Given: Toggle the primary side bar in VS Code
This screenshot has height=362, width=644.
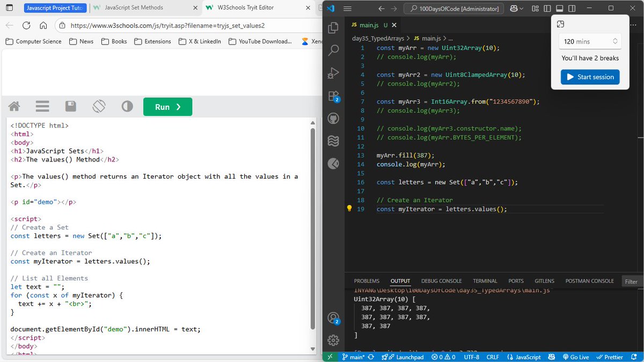Looking at the screenshot, I should 547,9.
